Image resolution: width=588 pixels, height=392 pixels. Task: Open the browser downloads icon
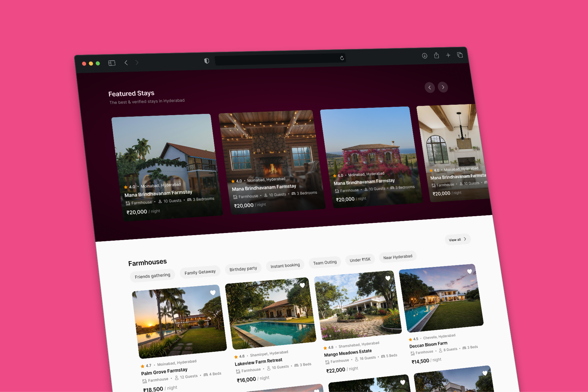point(425,56)
